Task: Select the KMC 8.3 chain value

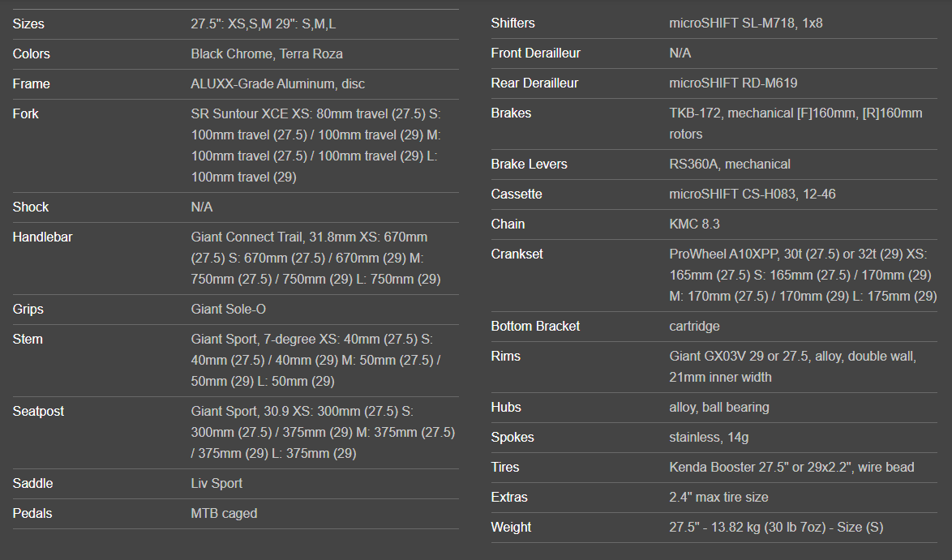Action: (x=694, y=224)
